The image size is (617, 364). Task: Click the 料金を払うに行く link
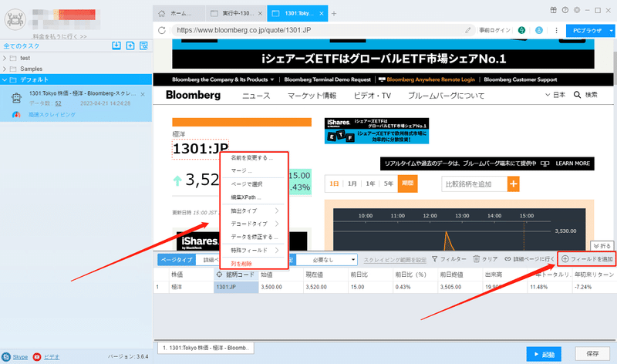60,36
